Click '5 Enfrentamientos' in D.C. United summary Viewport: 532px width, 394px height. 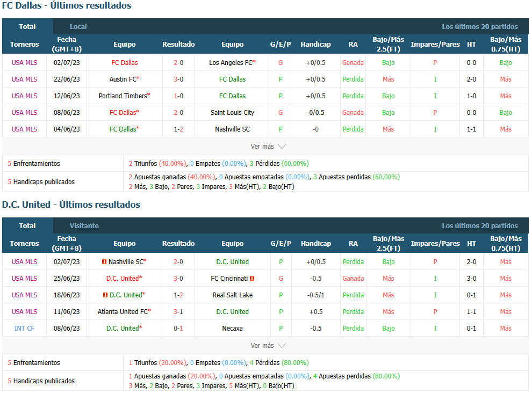[x=34, y=363]
